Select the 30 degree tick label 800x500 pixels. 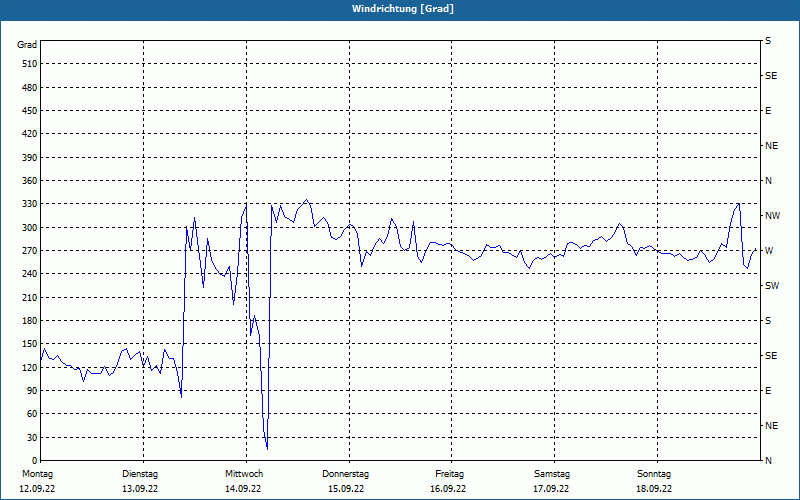(x=32, y=438)
